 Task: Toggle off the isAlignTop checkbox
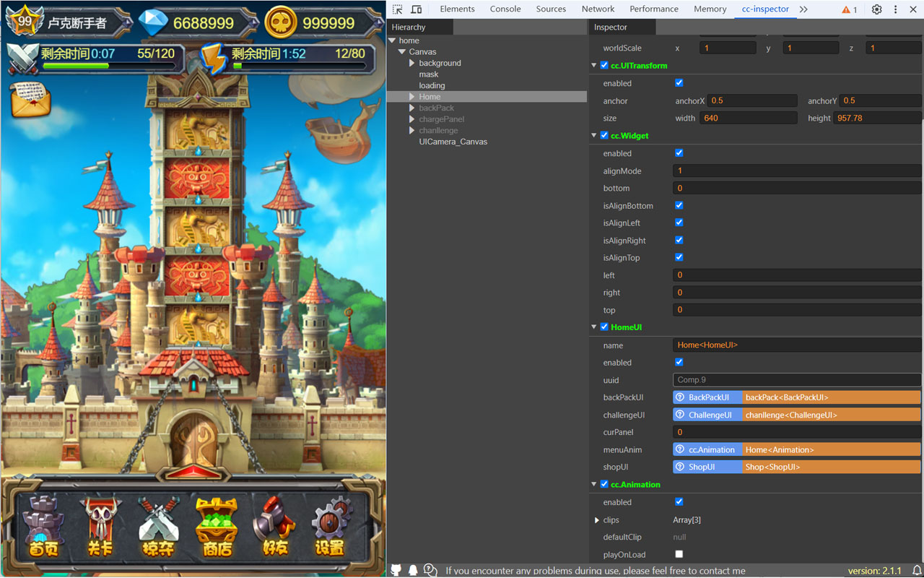click(679, 256)
